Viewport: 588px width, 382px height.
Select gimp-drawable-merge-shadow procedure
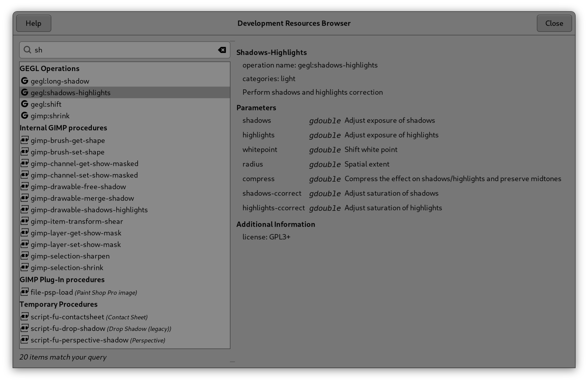click(125, 198)
